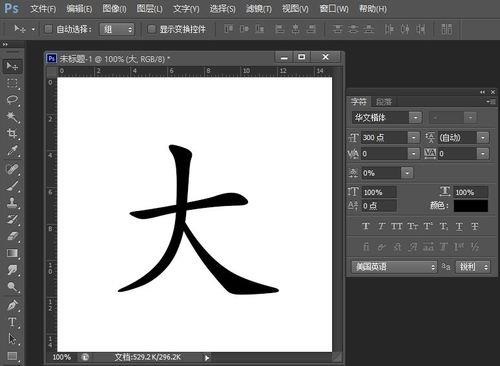Toggle Strikethrough text style
Image resolution: width=500 pixels, height=366 pixels.
click(x=475, y=226)
